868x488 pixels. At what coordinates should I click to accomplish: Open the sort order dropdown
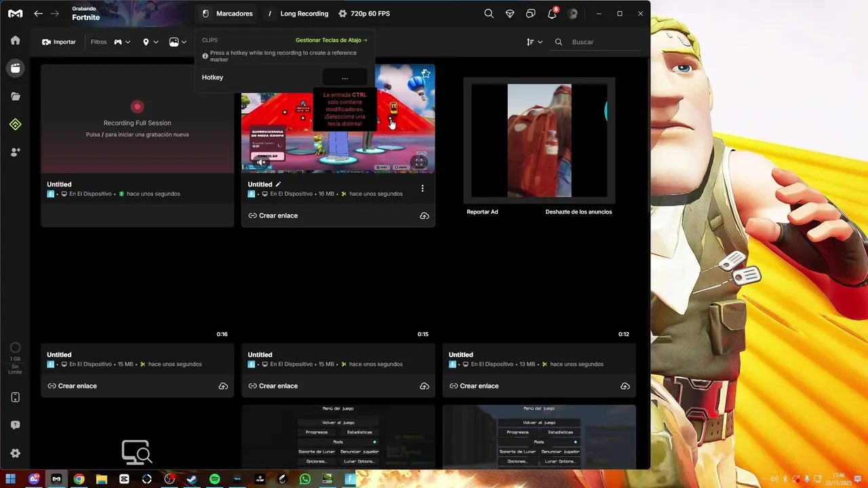[534, 42]
